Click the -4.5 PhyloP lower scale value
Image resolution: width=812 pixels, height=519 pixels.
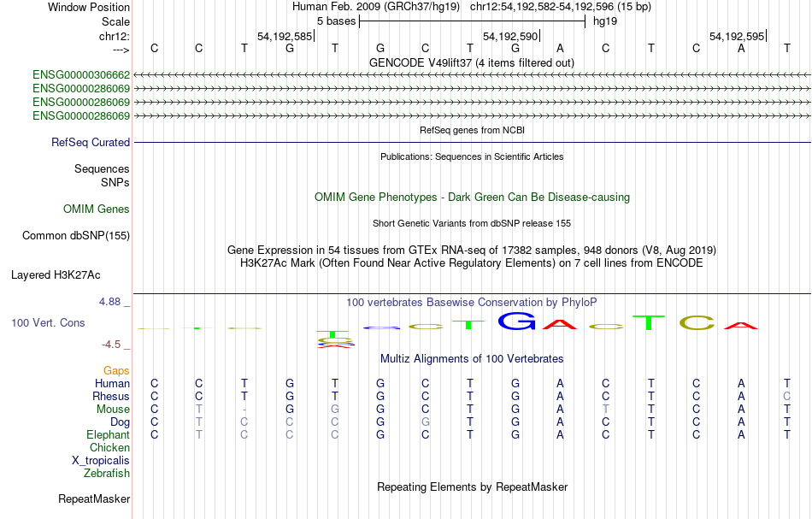(111, 345)
